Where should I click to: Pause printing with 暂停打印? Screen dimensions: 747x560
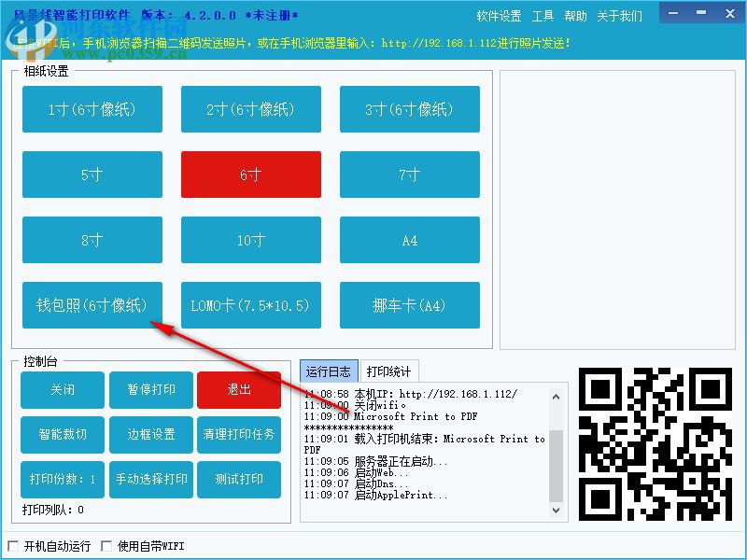tap(151, 389)
